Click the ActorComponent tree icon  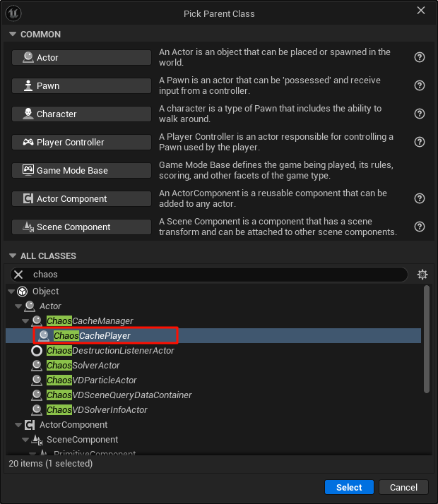point(30,425)
